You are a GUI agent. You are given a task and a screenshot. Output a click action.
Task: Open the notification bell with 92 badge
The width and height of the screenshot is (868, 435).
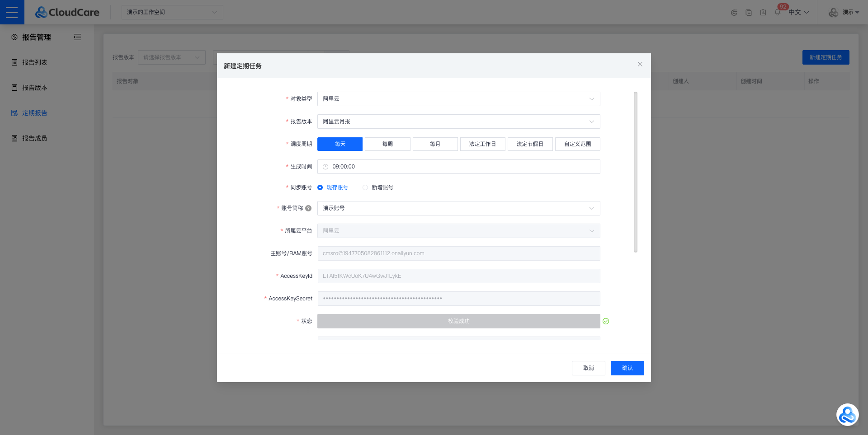[x=778, y=12]
